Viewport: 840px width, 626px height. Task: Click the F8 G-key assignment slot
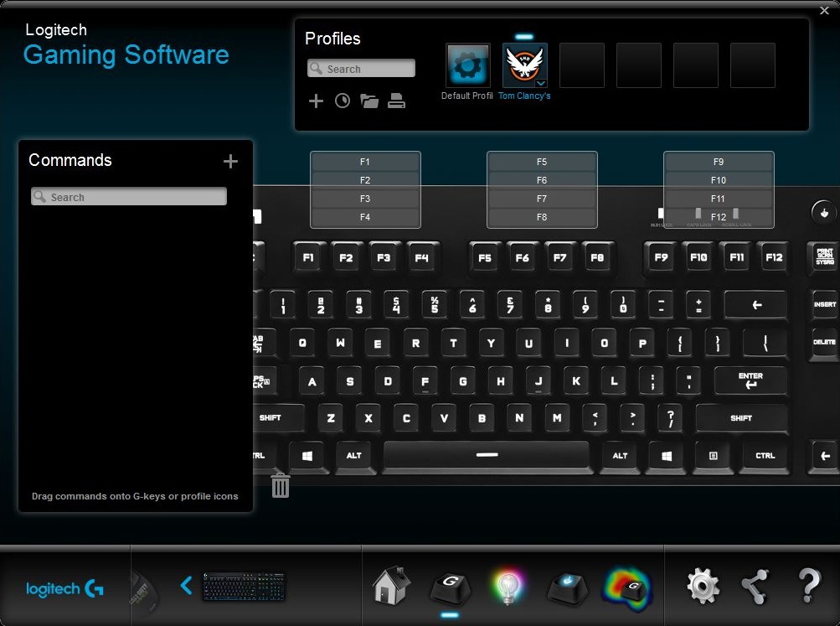point(542,217)
